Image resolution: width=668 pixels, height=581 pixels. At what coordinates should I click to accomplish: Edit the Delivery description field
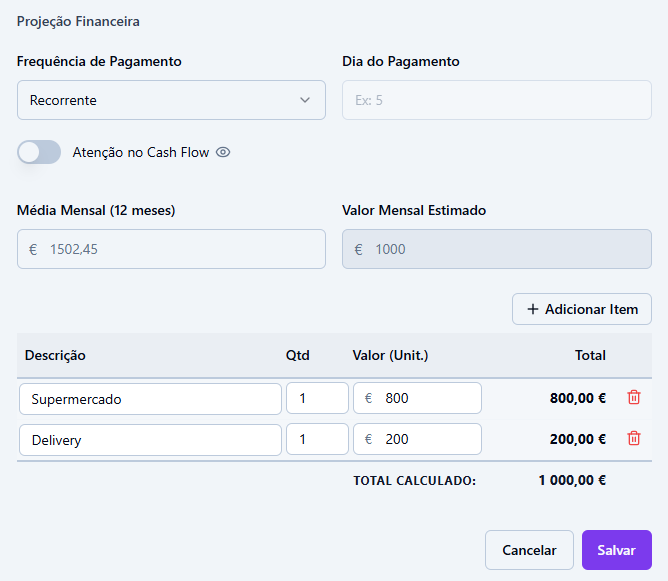click(x=150, y=439)
